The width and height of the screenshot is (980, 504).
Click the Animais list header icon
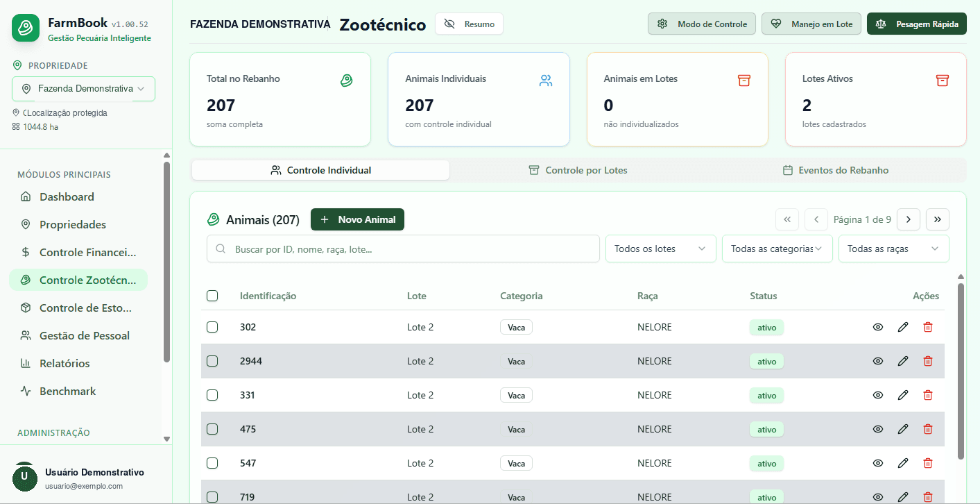point(214,220)
